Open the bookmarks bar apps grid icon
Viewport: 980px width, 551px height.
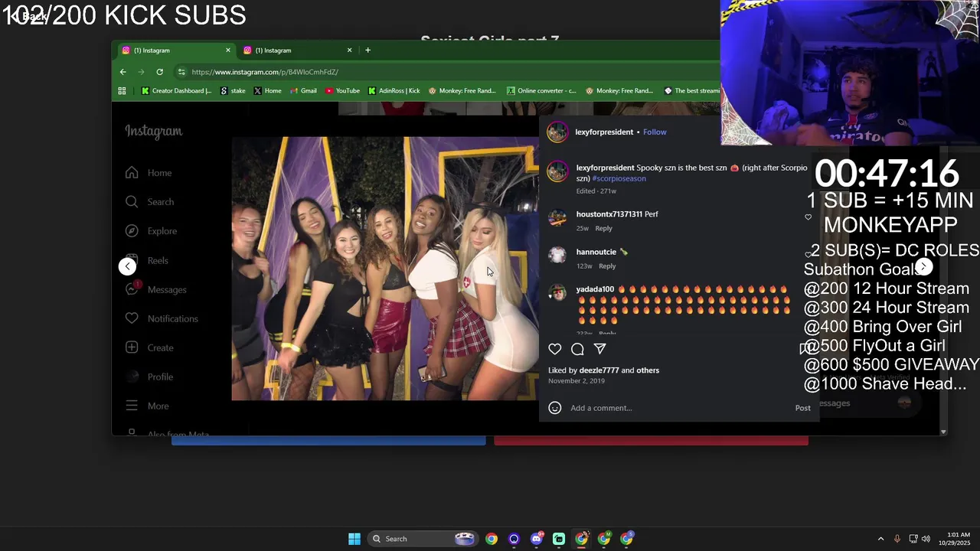click(x=122, y=91)
